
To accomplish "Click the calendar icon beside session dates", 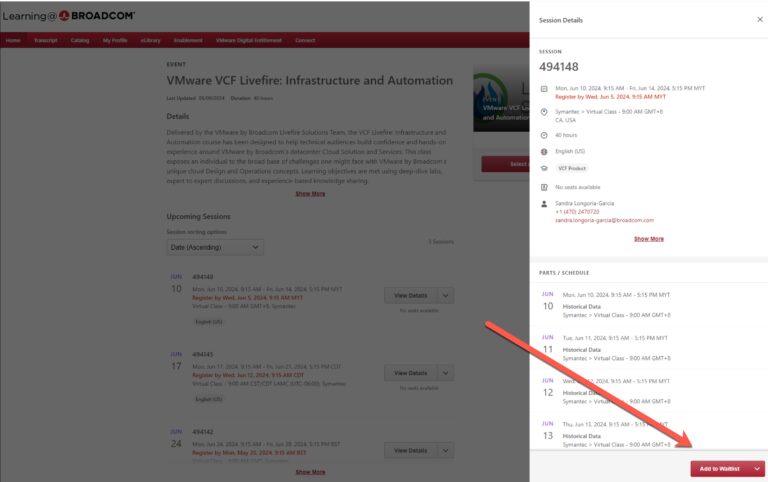I will (544, 89).
